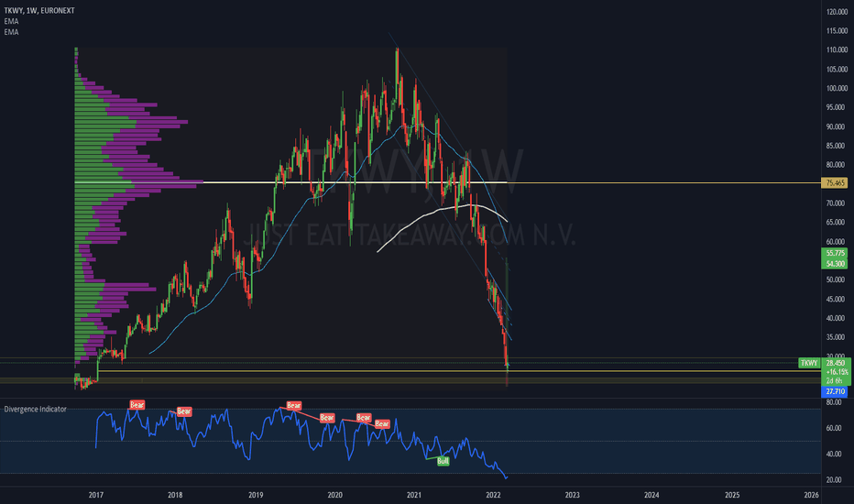Click the 2026 label on the time axis
The width and height of the screenshot is (854, 504).
(811, 495)
